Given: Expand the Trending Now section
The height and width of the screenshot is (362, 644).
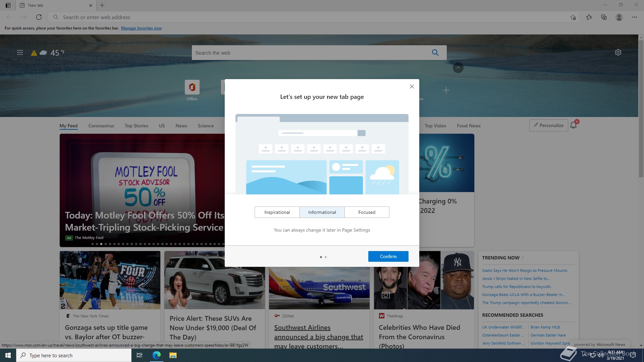Looking at the screenshot, I should click(503, 258).
